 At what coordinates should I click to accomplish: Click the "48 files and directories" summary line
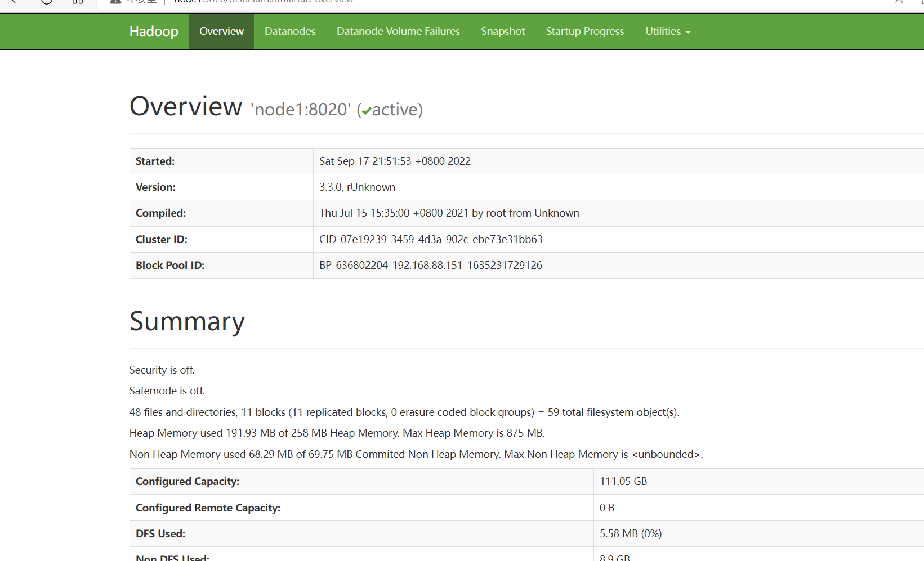coord(404,412)
